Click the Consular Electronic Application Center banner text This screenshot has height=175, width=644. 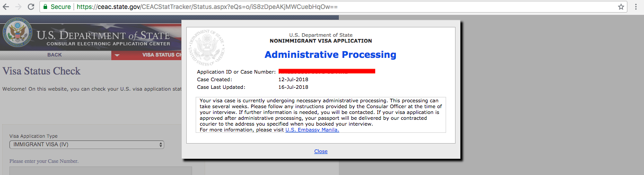(108, 44)
